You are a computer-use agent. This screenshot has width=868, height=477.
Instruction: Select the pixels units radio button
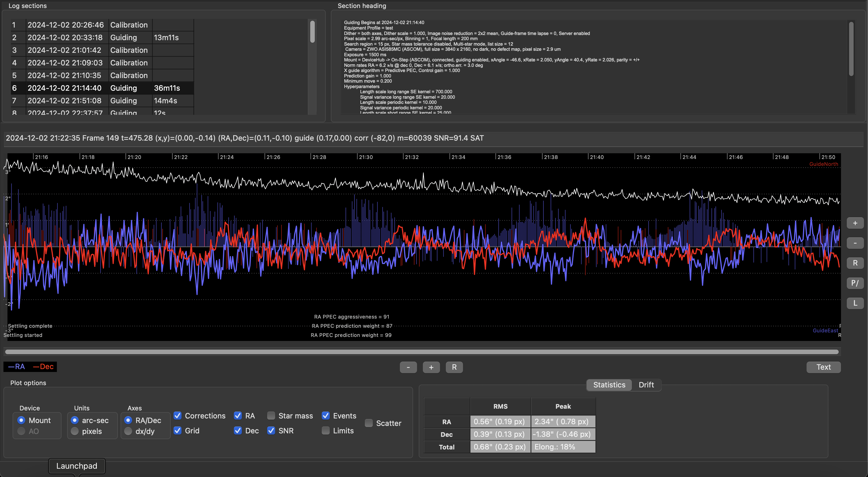(75, 431)
